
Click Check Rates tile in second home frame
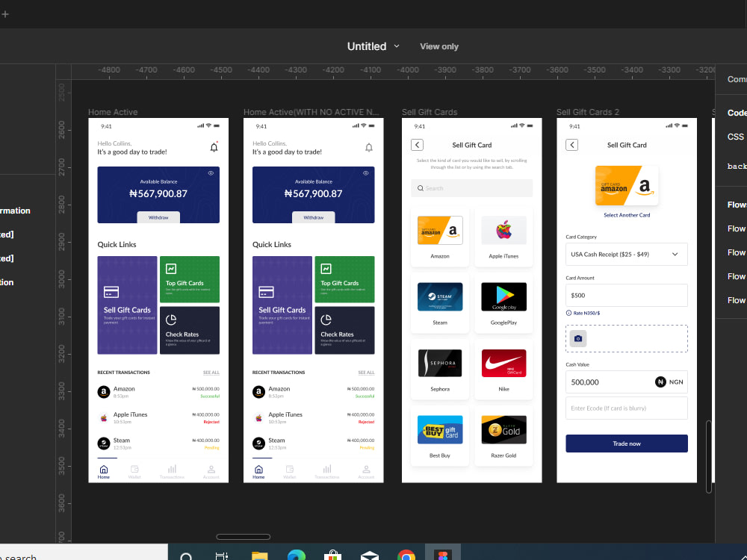[344, 331]
